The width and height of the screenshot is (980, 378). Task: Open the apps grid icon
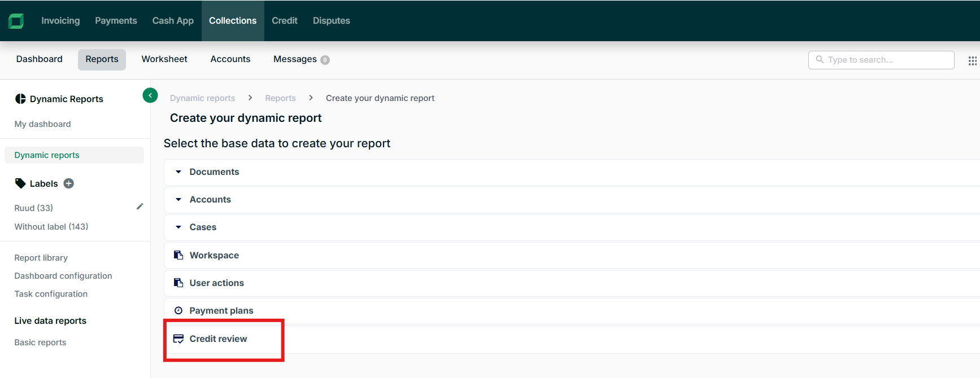tap(972, 60)
